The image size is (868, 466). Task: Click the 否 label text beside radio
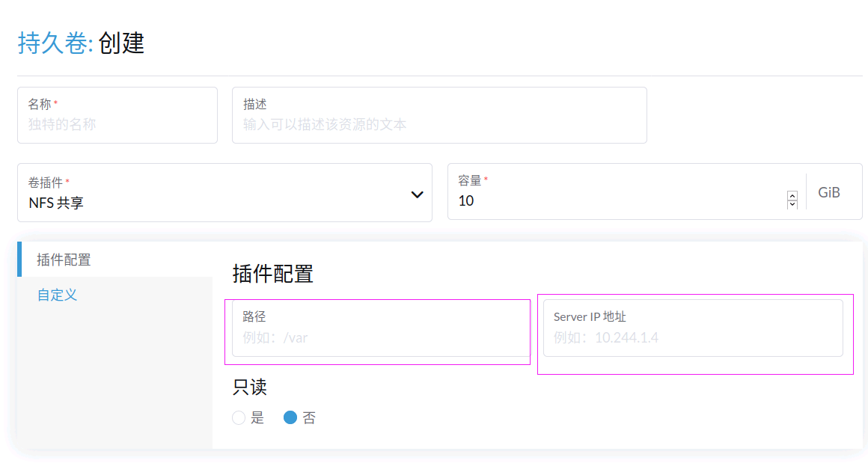coord(309,418)
